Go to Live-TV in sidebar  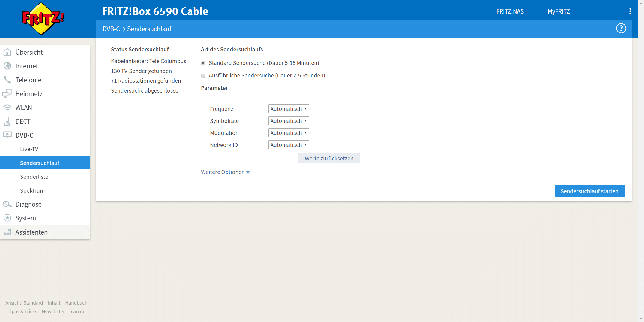coord(29,149)
